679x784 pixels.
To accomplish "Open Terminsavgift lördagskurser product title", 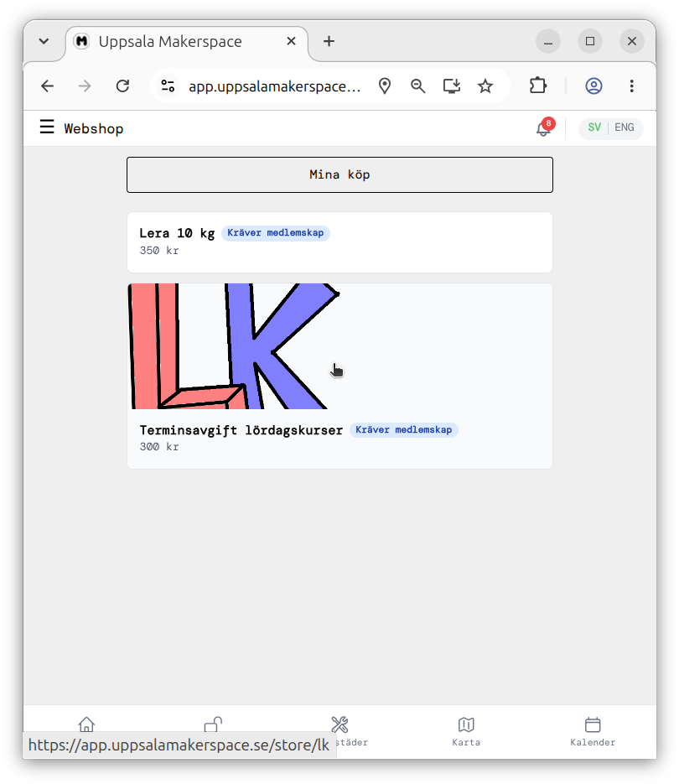I will point(241,430).
